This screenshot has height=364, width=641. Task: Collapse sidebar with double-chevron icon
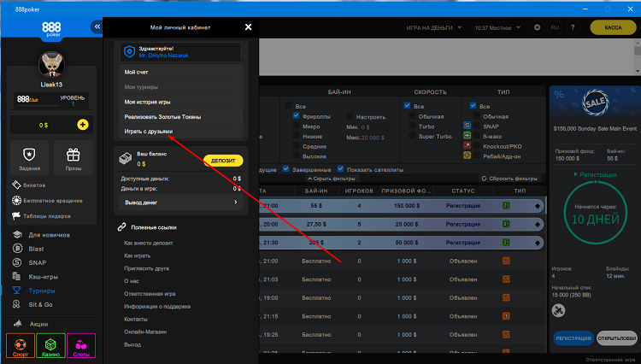97,27
